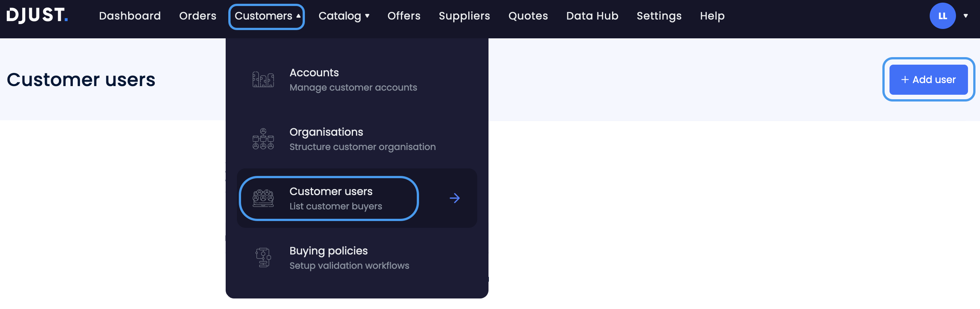Open the Suppliers page
This screenshot has width=980, height=309.
pyautogui.click(x=464, y=16)
